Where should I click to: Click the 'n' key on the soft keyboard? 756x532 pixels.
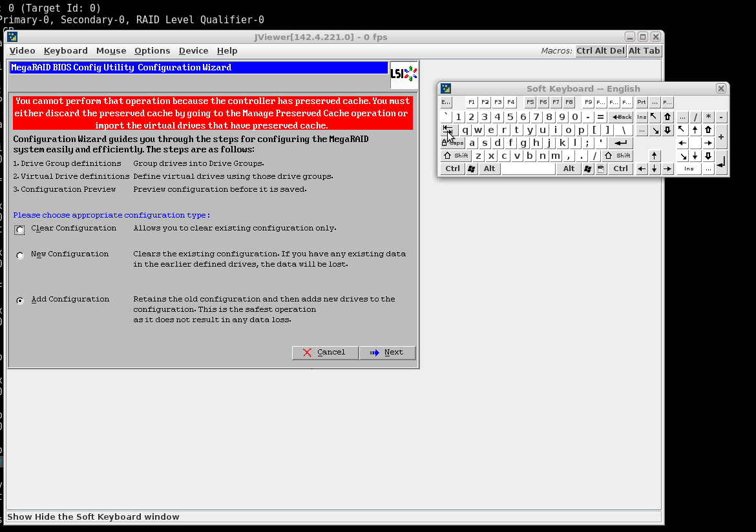543,156
